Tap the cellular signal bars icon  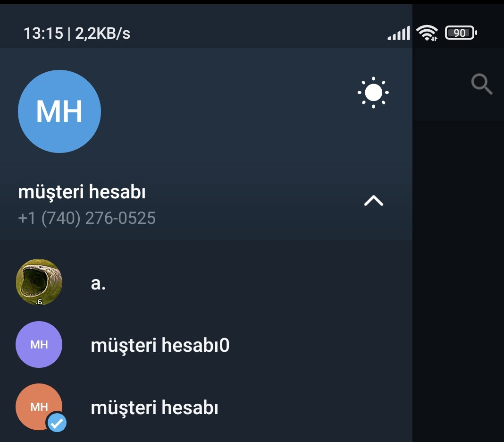pyautogui.click(x=399, y=33)
